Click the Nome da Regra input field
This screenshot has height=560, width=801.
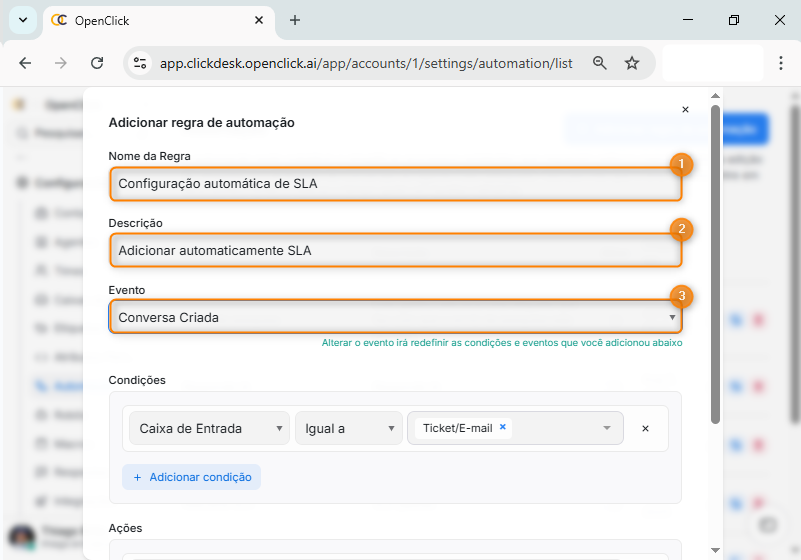pyautogui.click(x=395, y=184)
